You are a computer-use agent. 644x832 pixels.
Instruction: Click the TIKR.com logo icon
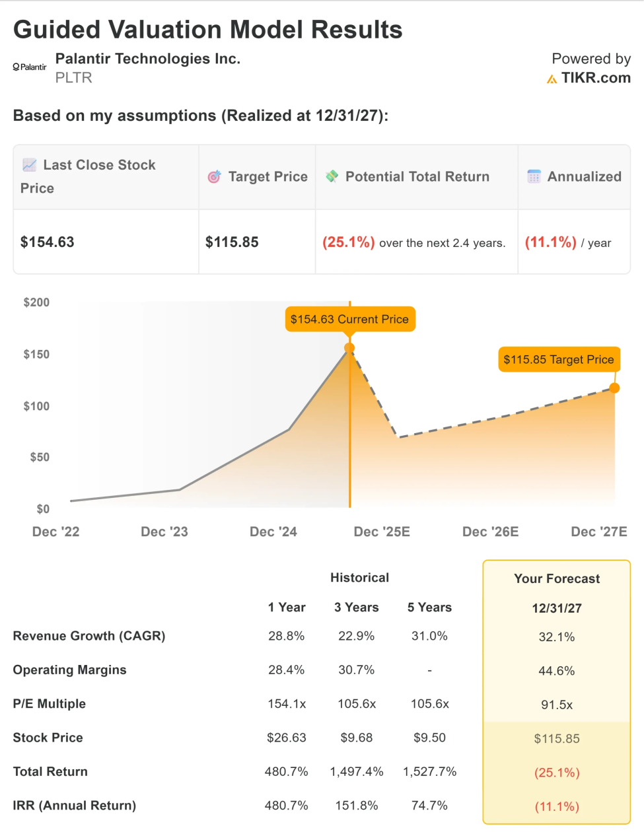(552, 79)
